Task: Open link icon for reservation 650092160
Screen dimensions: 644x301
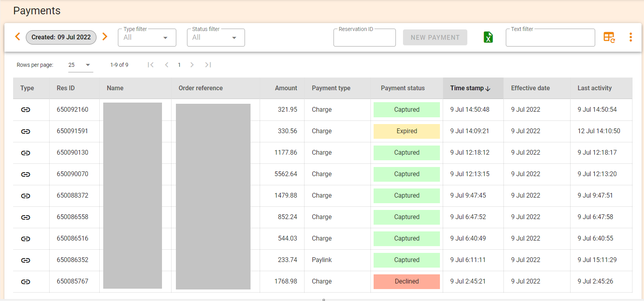Action: [25, 110]
